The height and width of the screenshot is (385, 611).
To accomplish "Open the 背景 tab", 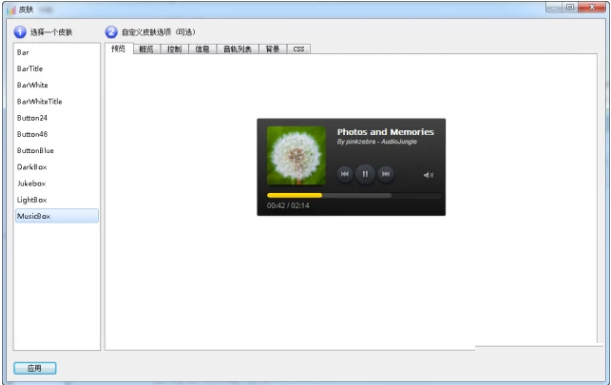I will 273,49.
